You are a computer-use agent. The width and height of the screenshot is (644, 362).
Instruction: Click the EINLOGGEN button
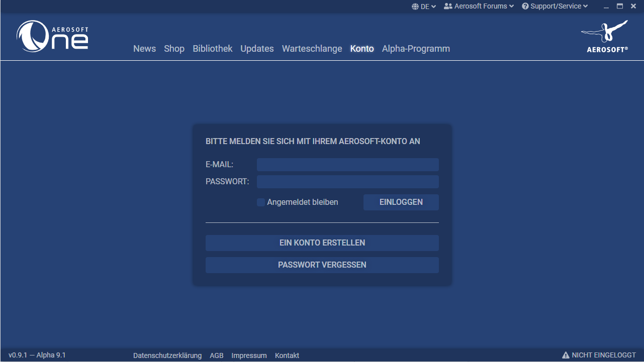(x=401, y=202)
